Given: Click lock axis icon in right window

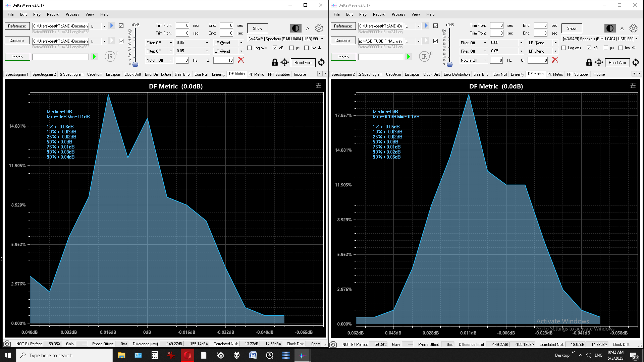Looking at the screenshot, I should coord(589,62).
